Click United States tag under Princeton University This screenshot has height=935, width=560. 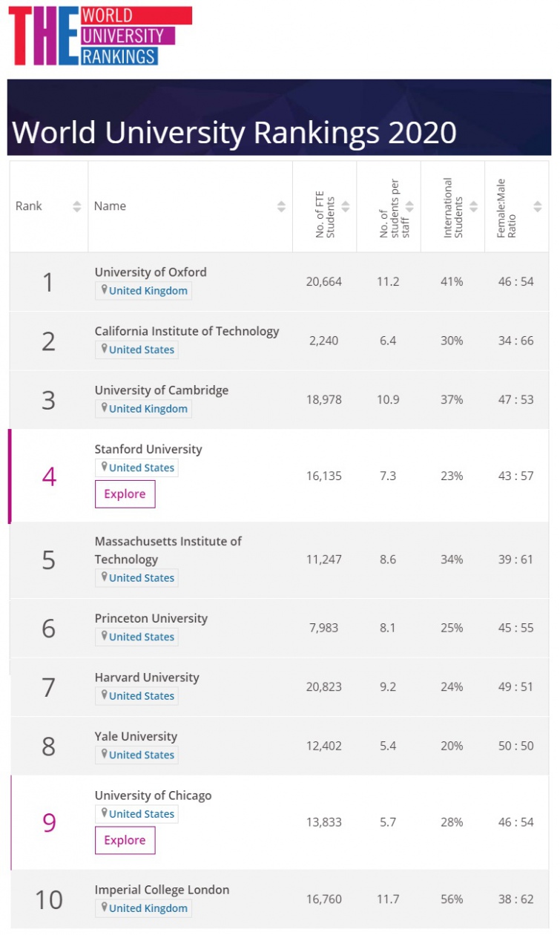[141, 637]
